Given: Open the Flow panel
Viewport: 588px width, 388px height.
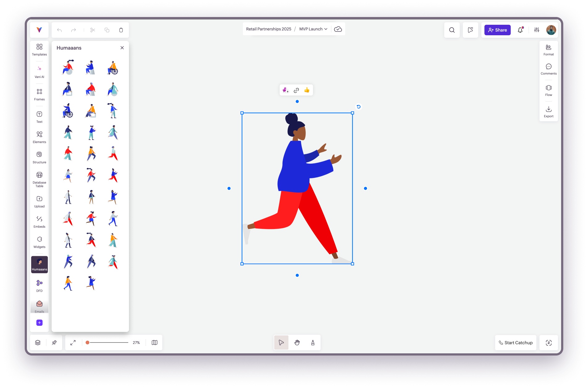Looking at the screenshot, I should (548, 90).
